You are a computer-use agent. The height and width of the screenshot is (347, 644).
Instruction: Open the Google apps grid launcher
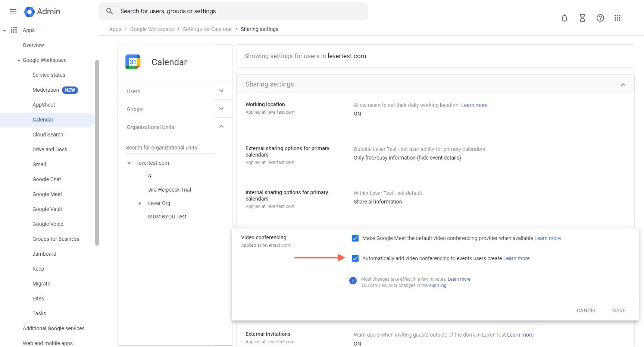[618, 18]
